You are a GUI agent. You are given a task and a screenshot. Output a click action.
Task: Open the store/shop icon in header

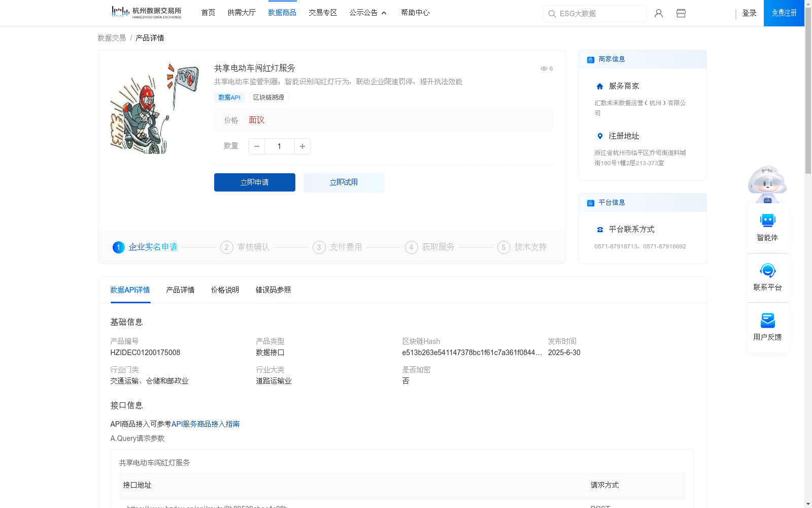(681, 13)
